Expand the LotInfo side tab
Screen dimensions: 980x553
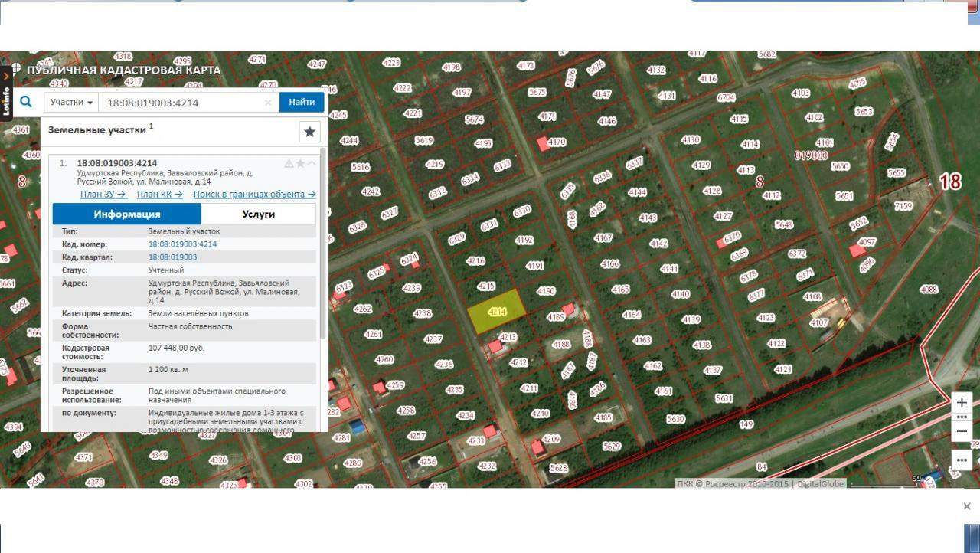[x=6, y=93]
